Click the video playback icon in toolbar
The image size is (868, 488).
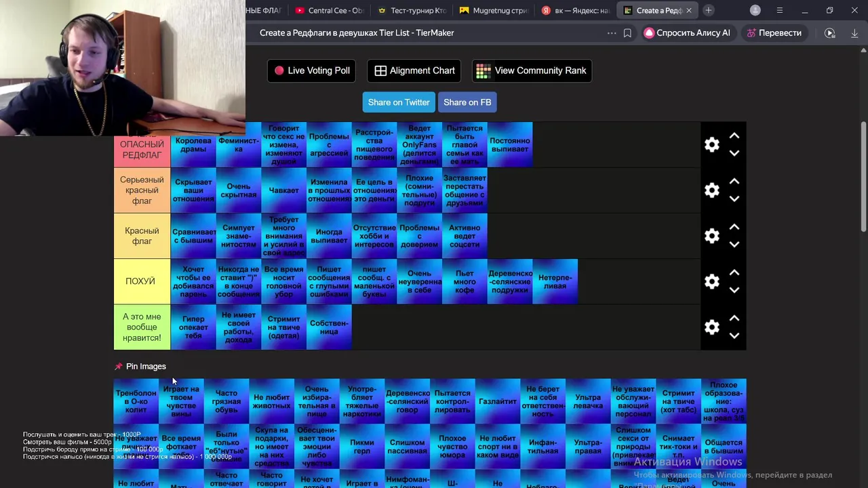[x=829, y=33]
